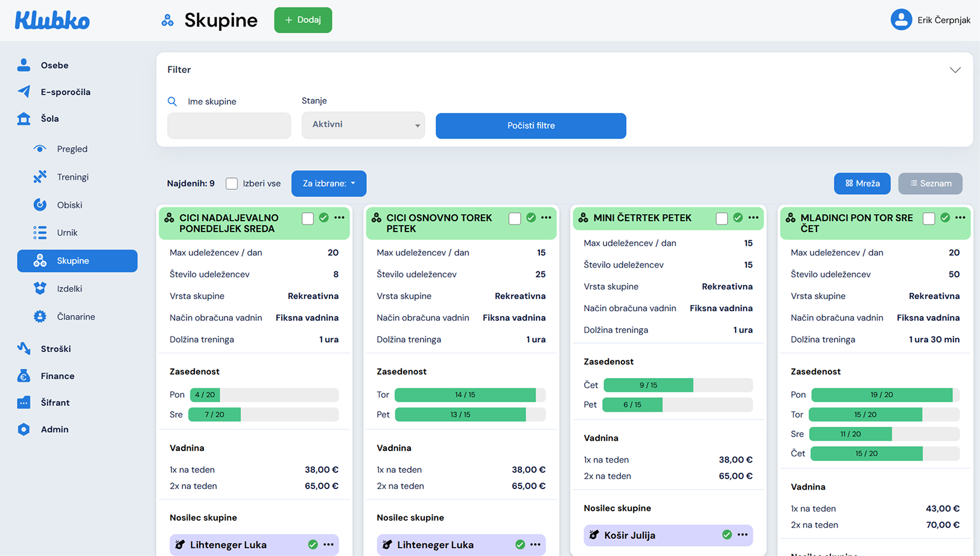
Task: Open the user profile avatar icon
Action: 901,20
